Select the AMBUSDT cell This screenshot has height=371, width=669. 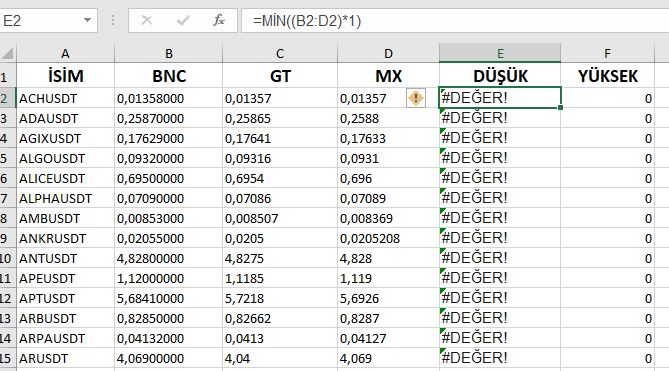pos(65,218)
